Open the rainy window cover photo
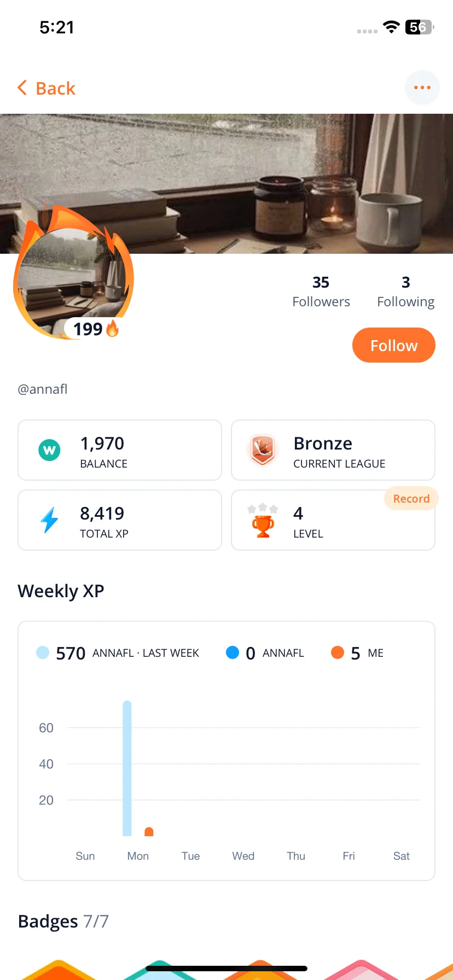 (226, 184)
